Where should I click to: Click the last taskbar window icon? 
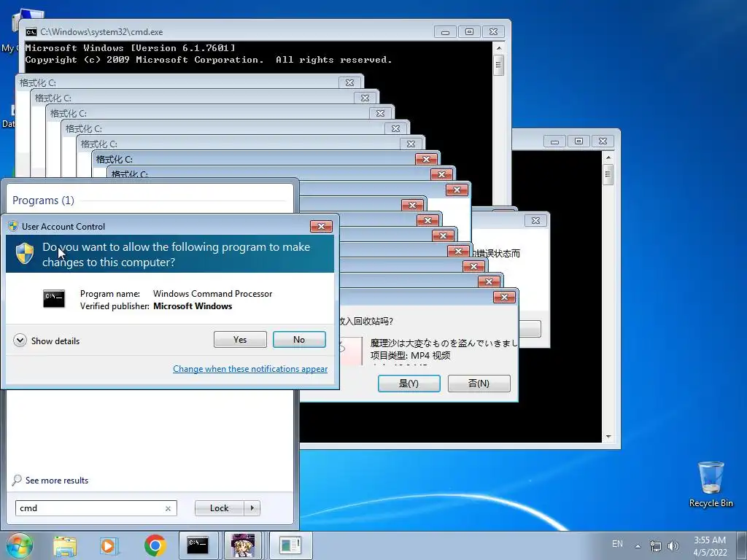tap(290, 545)
